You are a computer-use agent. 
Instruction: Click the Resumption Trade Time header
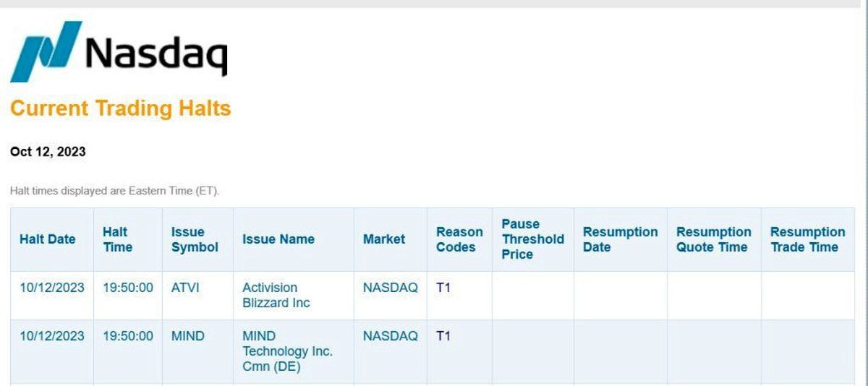pos(807,239)
